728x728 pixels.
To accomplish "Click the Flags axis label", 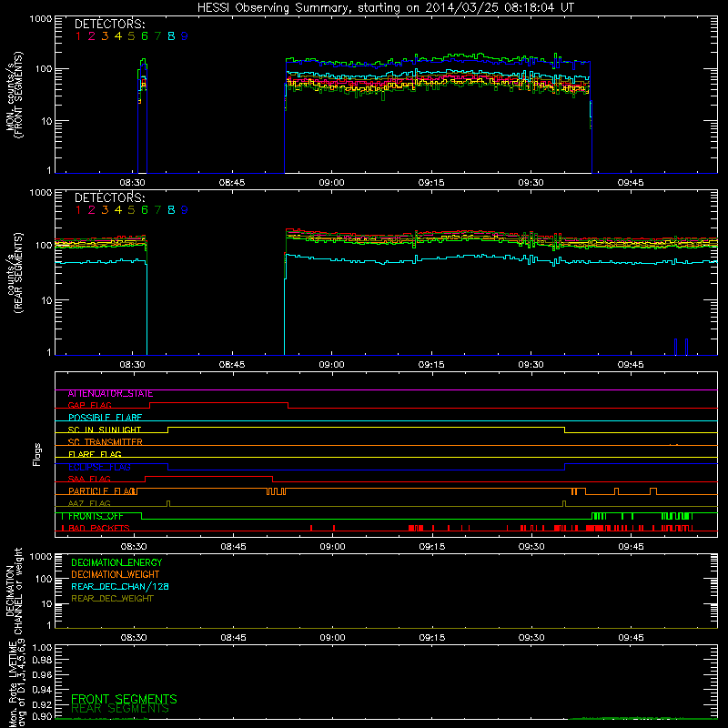I will pos(37,454).
